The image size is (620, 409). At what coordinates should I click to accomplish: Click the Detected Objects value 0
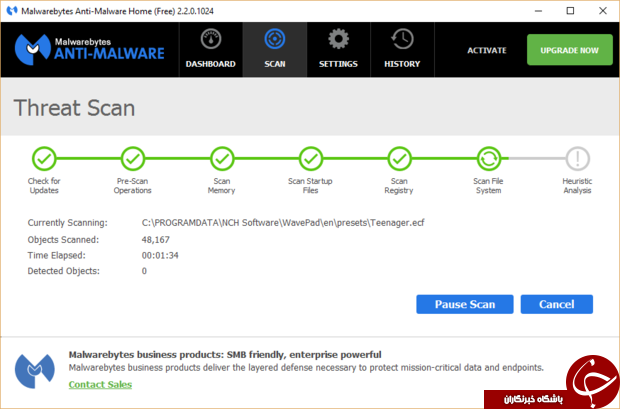click(144, 271)
